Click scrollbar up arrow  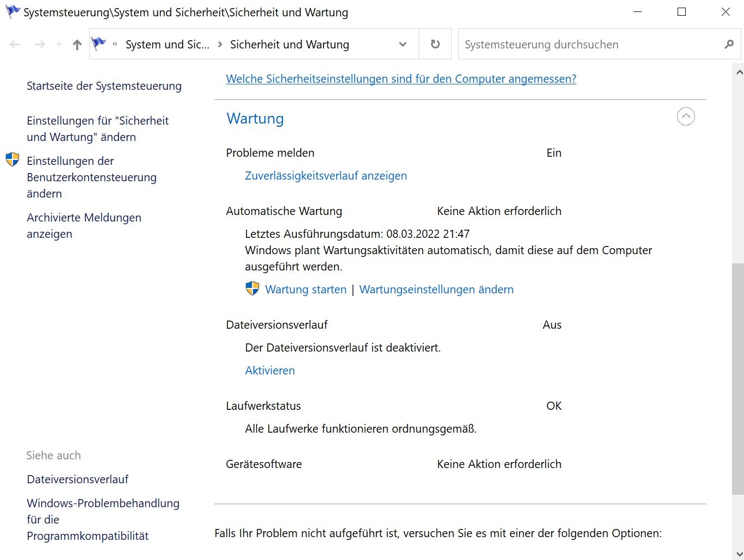pos(739,71)
